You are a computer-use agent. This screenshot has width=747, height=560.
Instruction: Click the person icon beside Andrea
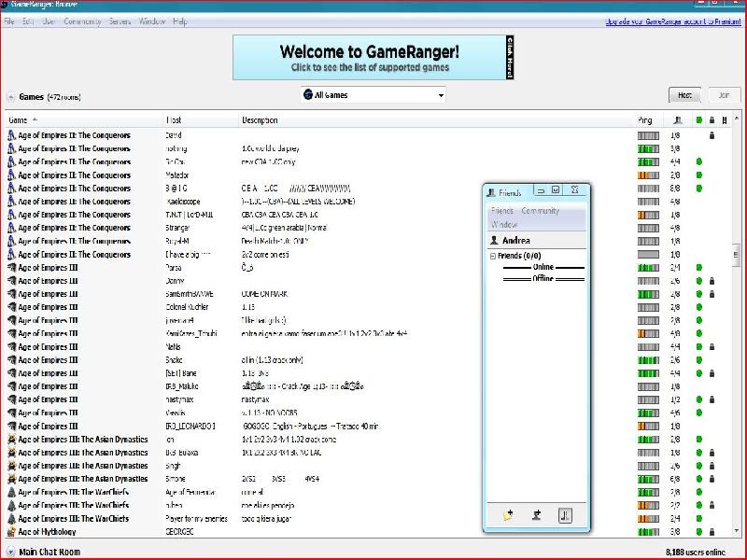[494, 241]
